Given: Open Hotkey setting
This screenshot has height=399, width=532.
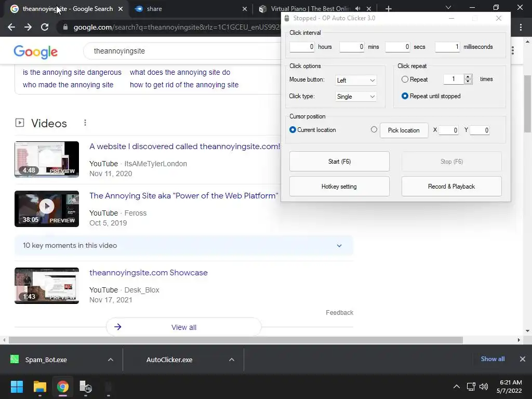Looking at the screenshot, I should 339,187.
